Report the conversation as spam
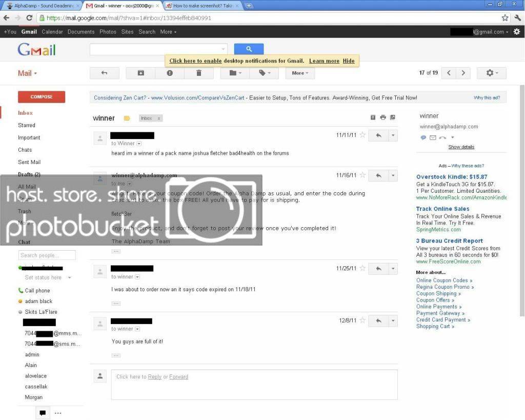525x420 pixels. (x=170, y=73)
